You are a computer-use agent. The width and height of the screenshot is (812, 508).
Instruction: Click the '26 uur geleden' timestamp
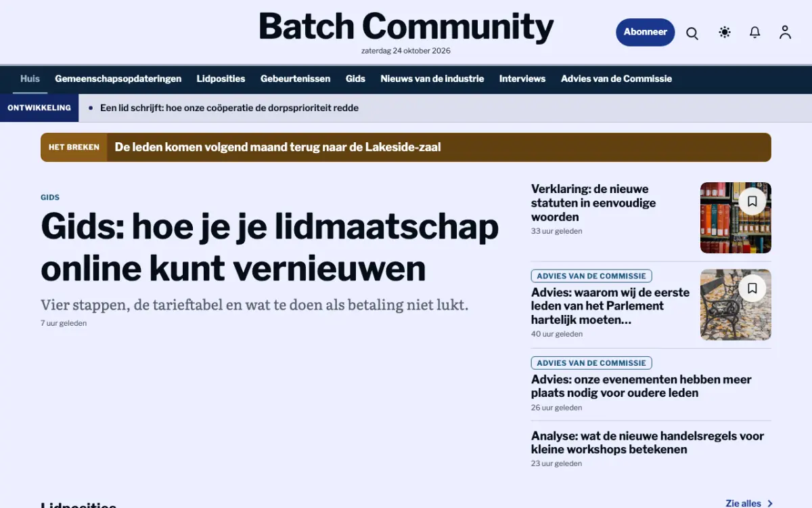tap(557, 408)
